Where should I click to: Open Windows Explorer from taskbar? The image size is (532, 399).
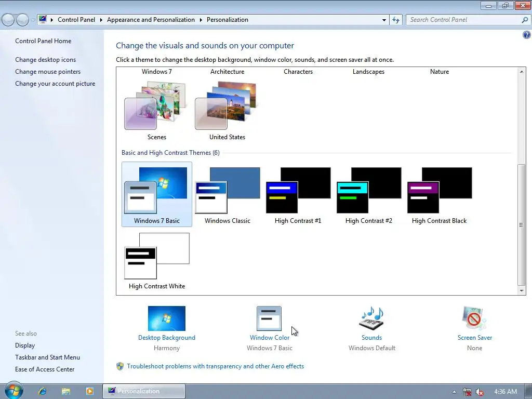pos(66,391)
